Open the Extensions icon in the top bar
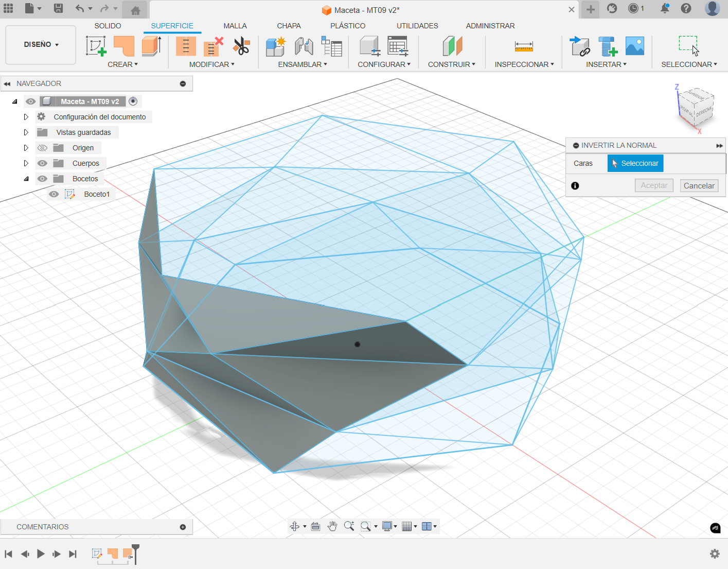Viewport: 728px width, 569px height. (612, 8)
